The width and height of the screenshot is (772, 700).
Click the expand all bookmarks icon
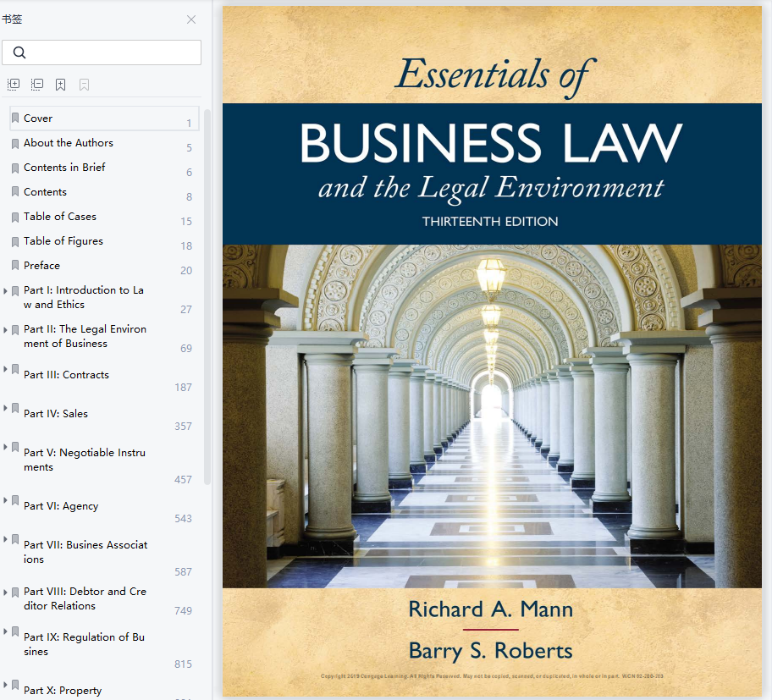14,85
